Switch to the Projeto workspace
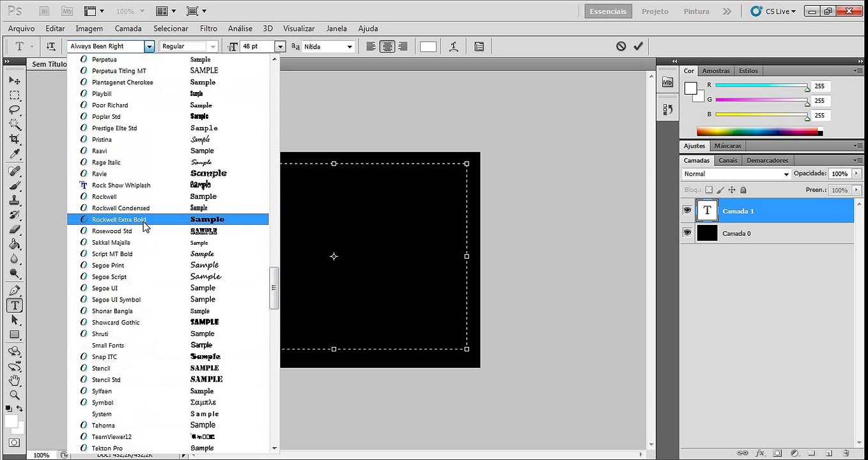 [x=655, y=11]
